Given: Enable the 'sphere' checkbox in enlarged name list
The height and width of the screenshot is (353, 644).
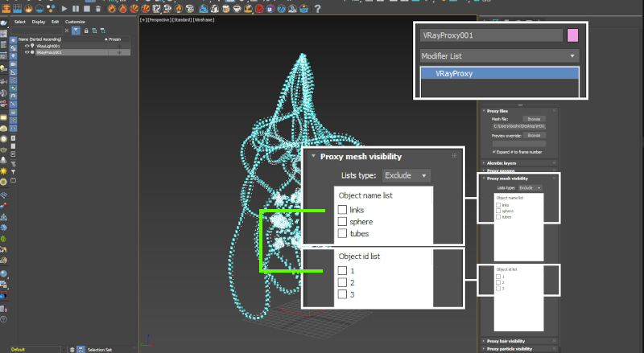Looking at the screenshot, I should tap(343, 221).
